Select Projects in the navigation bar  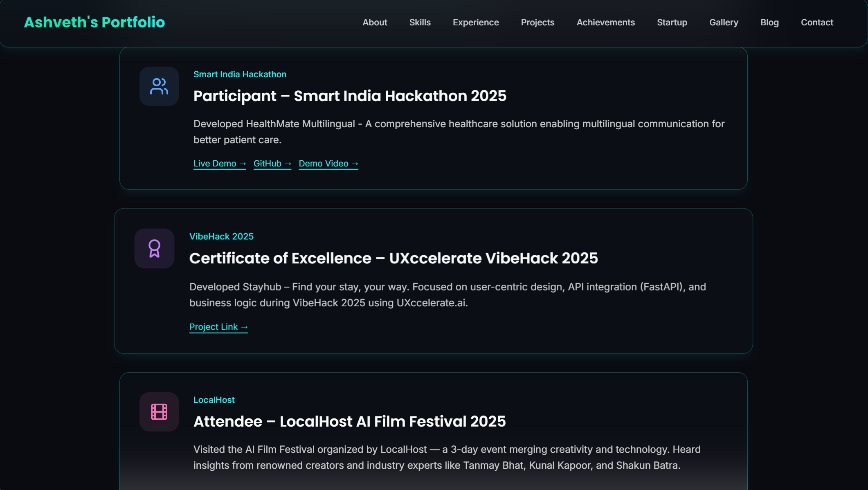pos(537,22)
